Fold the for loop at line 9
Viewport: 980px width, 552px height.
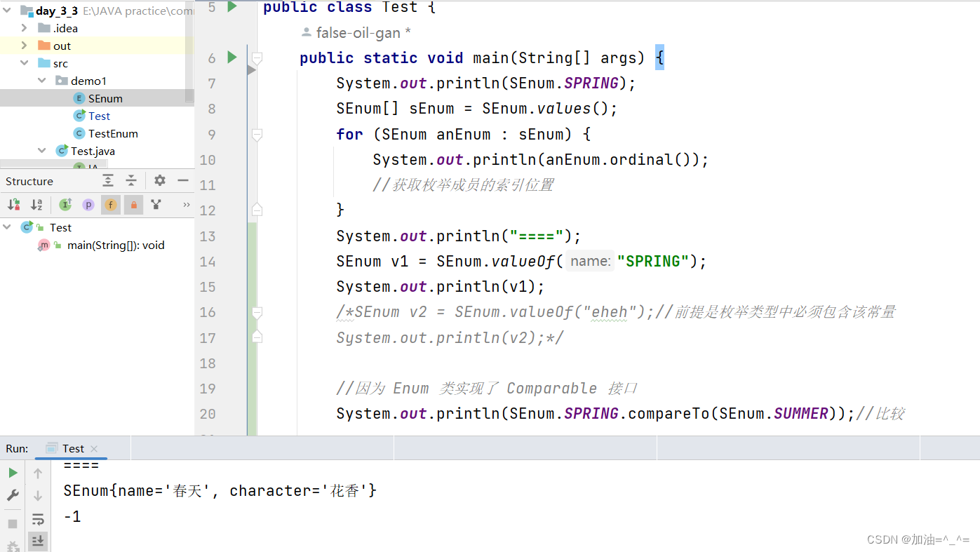[x=257, y=134]
